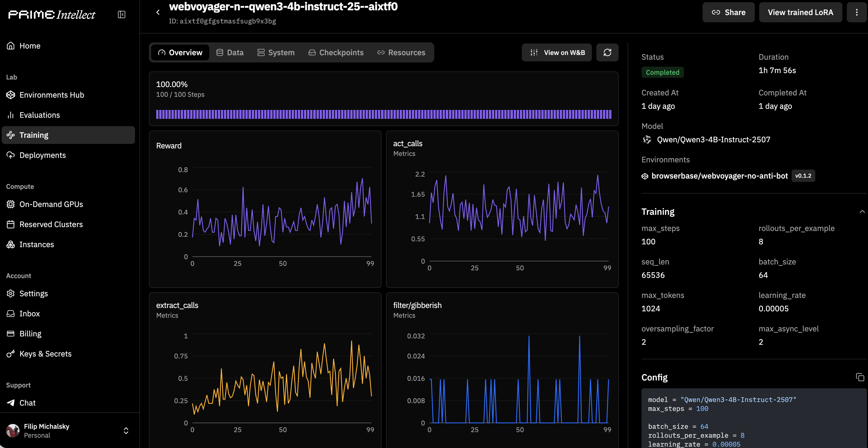Screen dimensions: 868x448
Task: Open Reserved Clusters
Action: coord(51,224)
